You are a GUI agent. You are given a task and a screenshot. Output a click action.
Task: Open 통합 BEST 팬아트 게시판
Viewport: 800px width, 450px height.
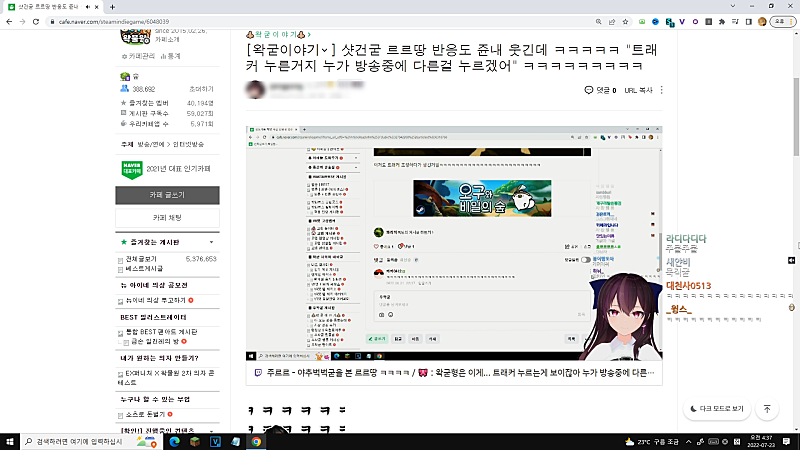pos(162,332)
